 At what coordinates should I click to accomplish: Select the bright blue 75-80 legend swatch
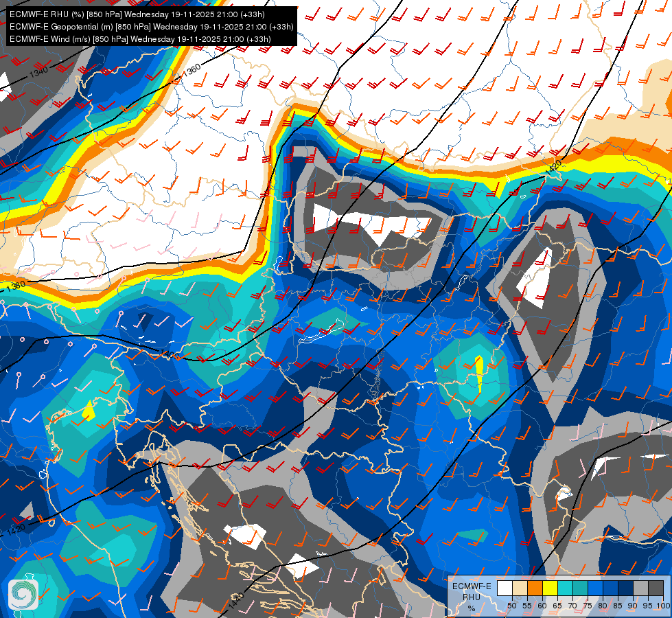[x=596, y=588]
